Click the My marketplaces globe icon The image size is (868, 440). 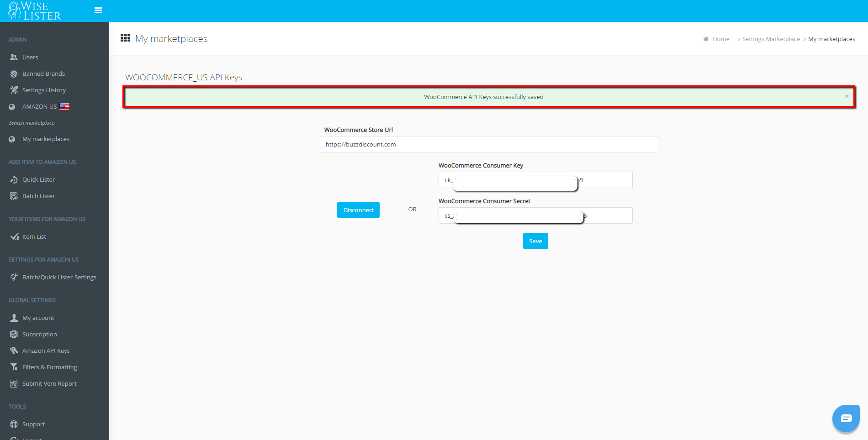pyautogui.click(x=12, y=139)
